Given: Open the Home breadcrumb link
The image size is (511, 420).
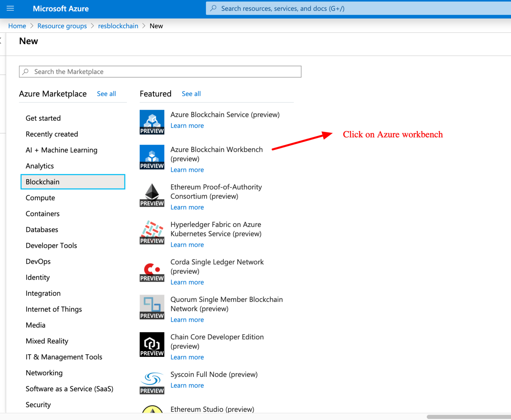Looking at the screenshot, I should (17, 26).
